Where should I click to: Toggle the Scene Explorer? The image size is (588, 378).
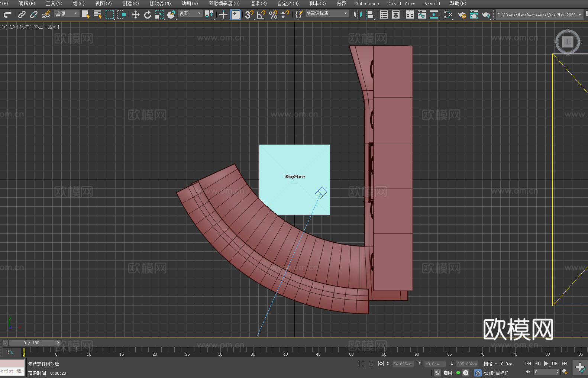tap(384, 14)
